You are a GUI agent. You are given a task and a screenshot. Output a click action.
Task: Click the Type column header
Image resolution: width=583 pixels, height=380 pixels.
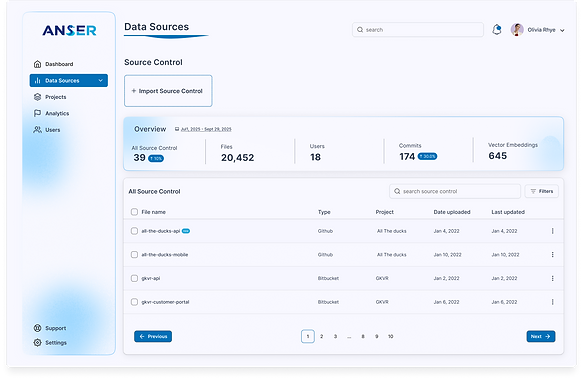pyautogui.click(x=324, y=212)
